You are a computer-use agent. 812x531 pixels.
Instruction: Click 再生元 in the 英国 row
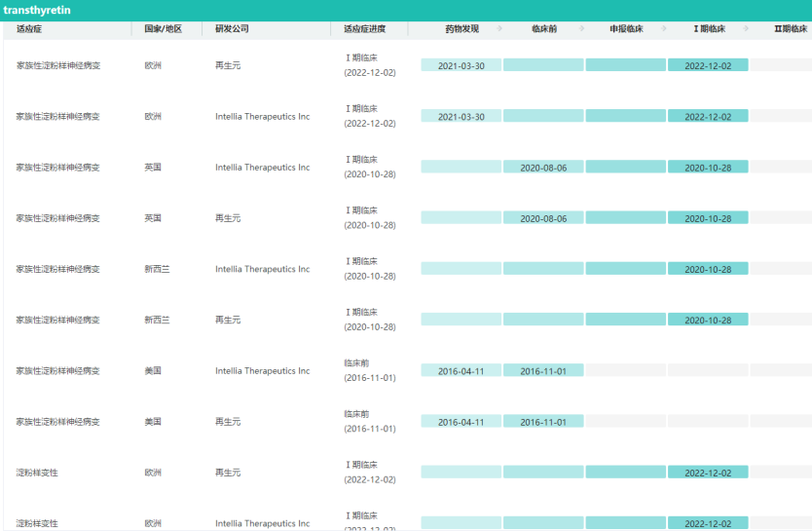228,218
